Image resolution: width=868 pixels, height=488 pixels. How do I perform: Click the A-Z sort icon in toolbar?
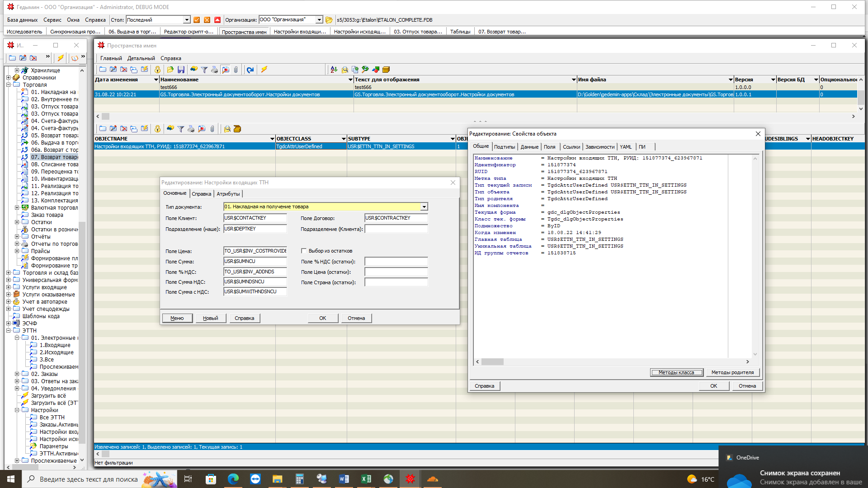coord(334,70)
